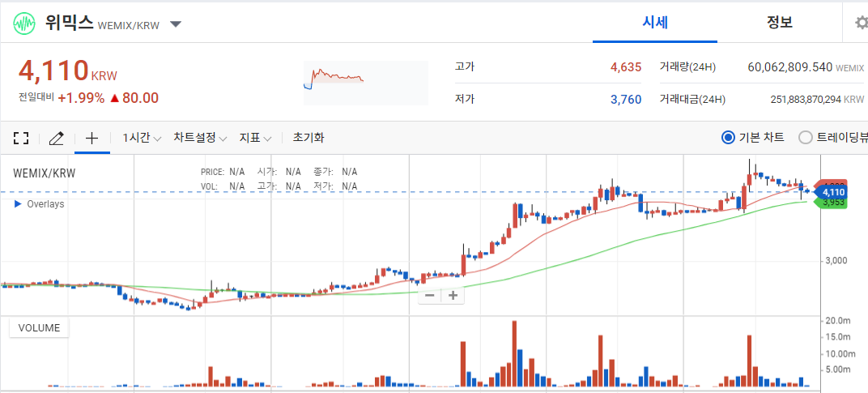Open the 1시간 interval dropdown

[142, 138]
